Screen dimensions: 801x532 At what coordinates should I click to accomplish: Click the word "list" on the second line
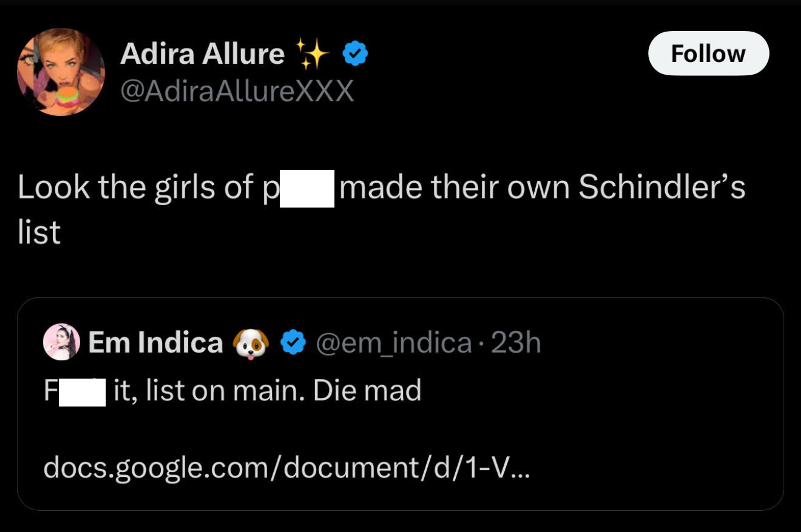39,232
